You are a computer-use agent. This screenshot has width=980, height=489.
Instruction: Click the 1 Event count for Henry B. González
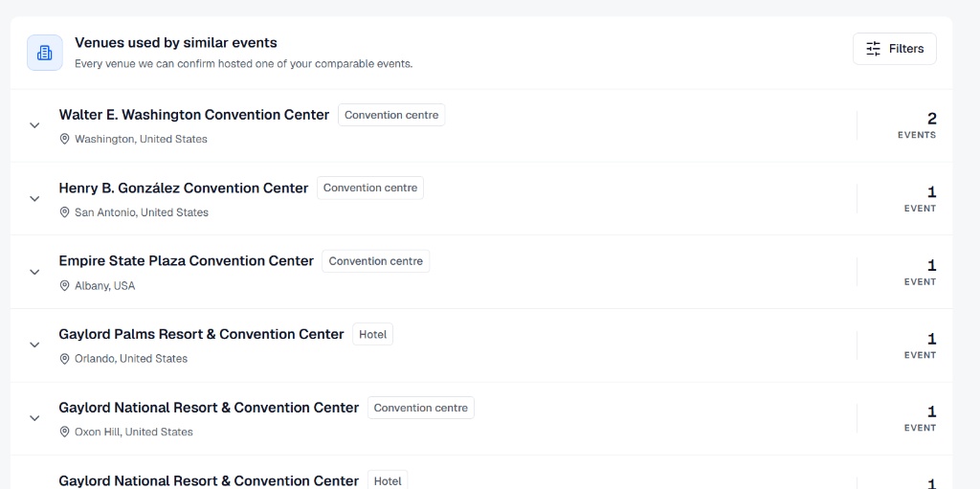[x=920, y=198]
